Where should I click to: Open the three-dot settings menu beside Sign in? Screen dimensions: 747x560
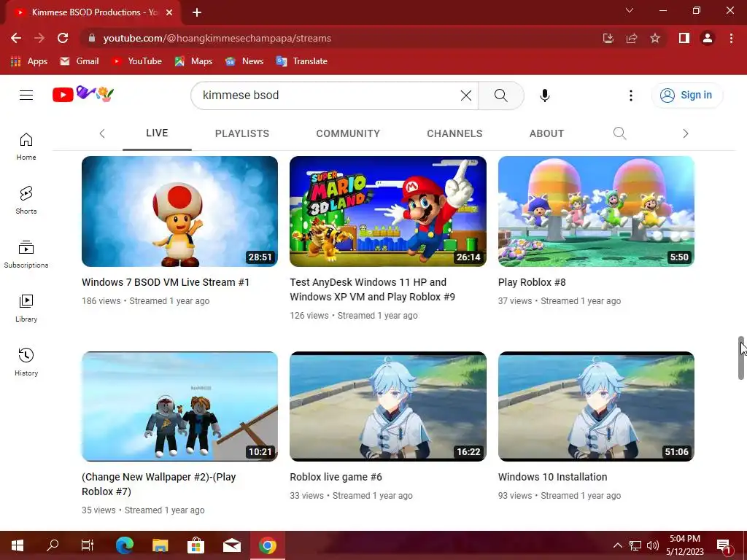click(x=630, y=96)
